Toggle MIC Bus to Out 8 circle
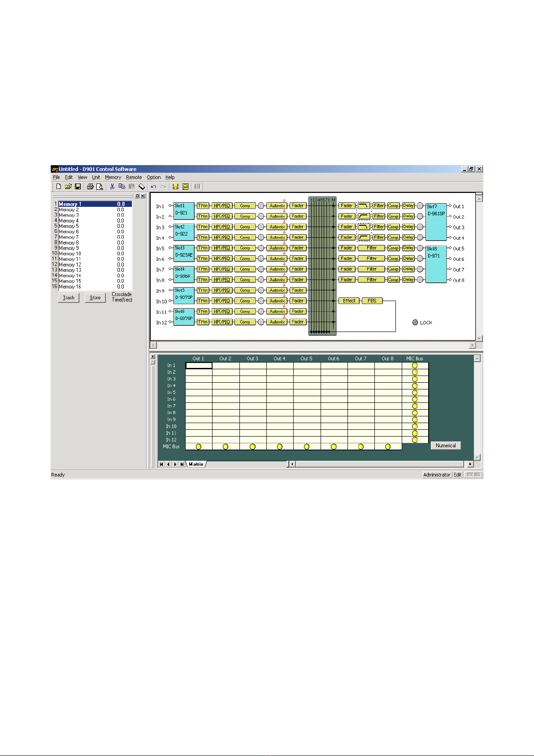The image size is (534, 756). (388, 446)
